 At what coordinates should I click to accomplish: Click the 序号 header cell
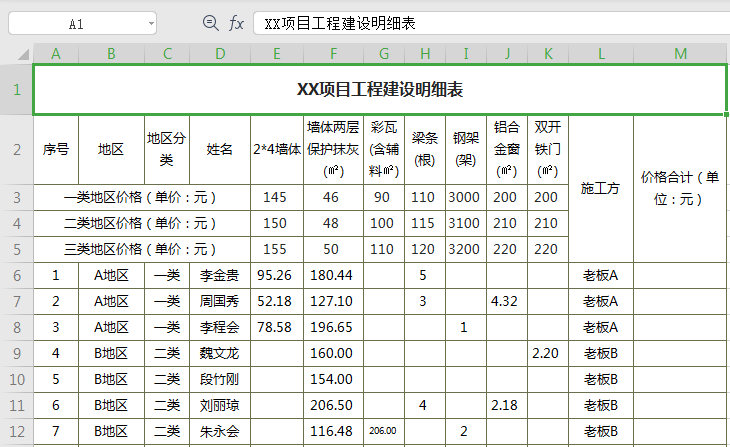(56, 149)
